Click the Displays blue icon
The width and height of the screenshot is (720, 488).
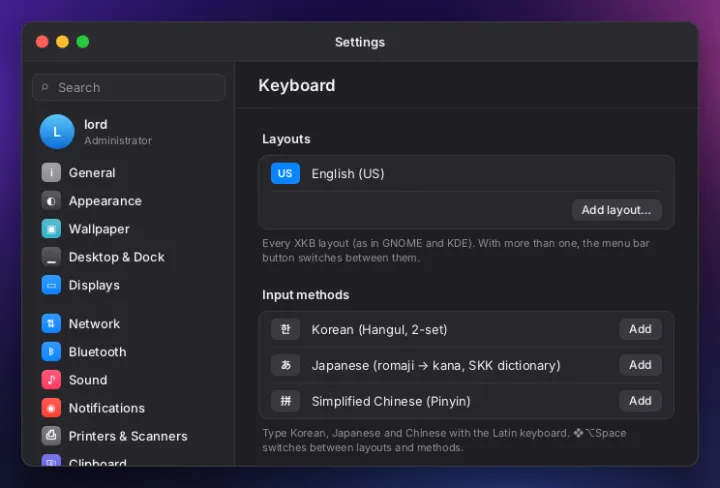(51, 285)
